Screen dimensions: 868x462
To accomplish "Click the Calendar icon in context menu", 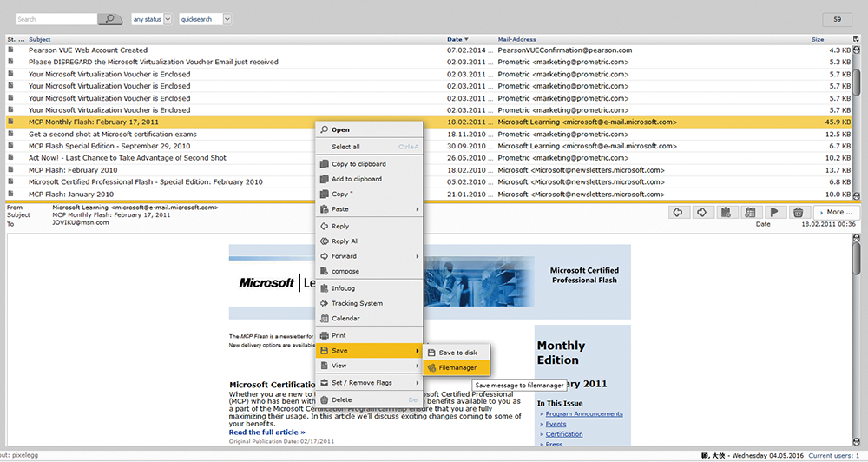I will pos(325,319).
